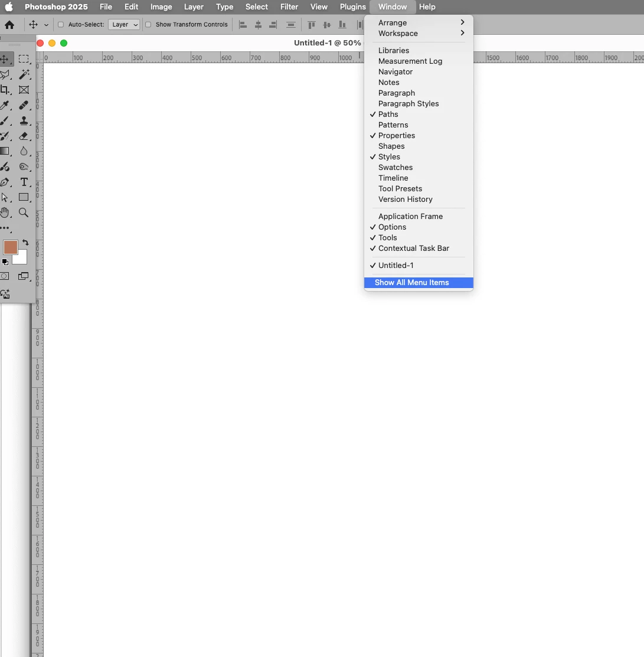Screen dimensions: 644x657
Task: Open the Filter menu
Action: (x=289, y=6)
